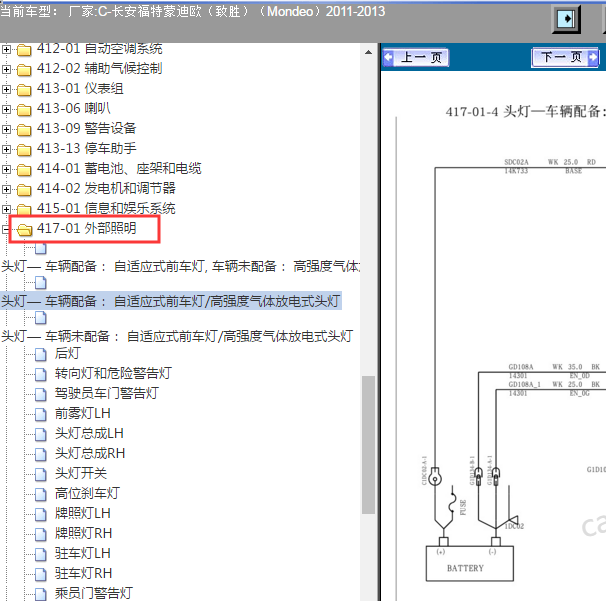606x601 pixels.
Task: Click document icon next to 后灯
Action: tap(41, 354)
